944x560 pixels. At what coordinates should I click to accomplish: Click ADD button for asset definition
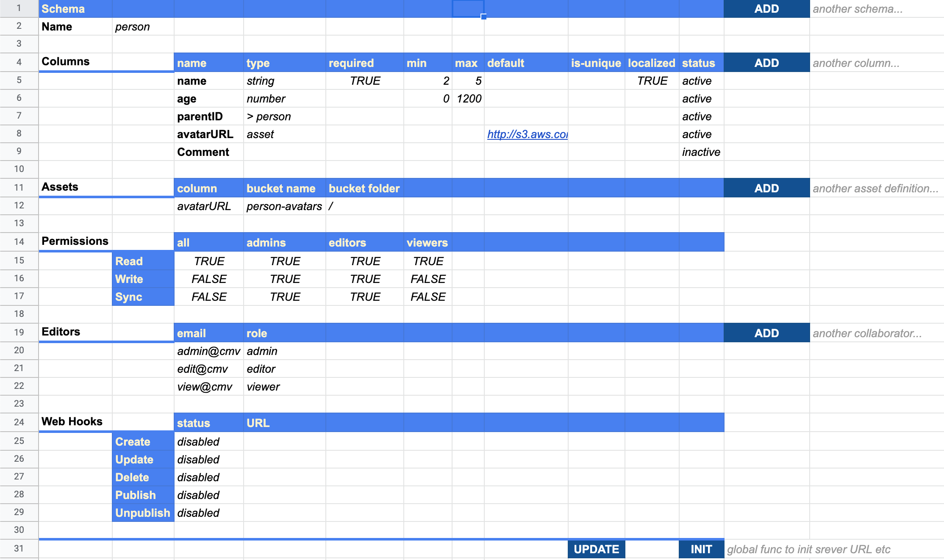click(x=766, y=189)
